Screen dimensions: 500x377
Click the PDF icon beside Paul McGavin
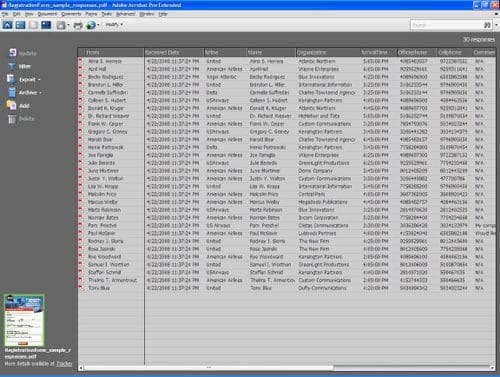tap(81, 233)
